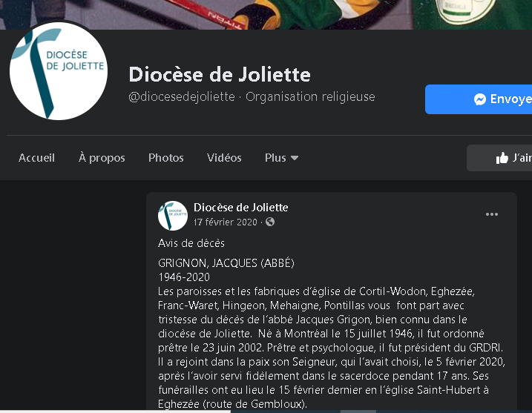This screenshot has height=413, width=532.
Task: Click the Messenger icon on Envoyer button
Action: tap(480, 99)
